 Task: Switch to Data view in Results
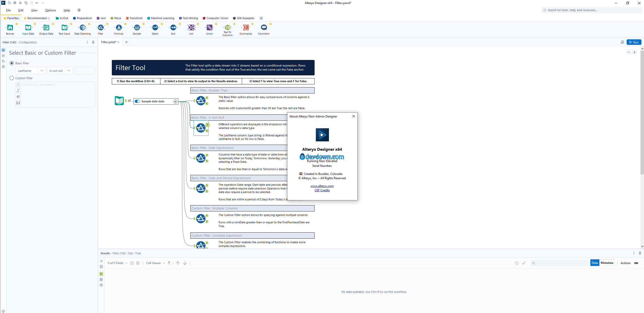click(595, 263)
